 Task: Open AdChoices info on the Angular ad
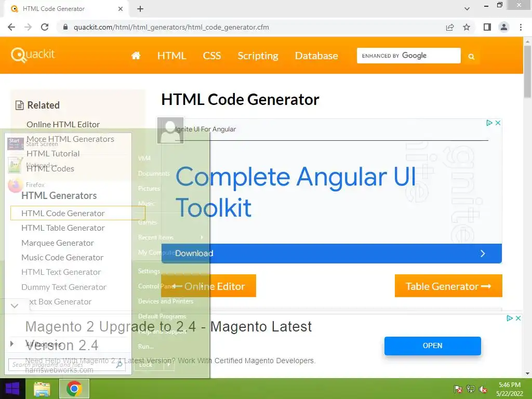489,123
